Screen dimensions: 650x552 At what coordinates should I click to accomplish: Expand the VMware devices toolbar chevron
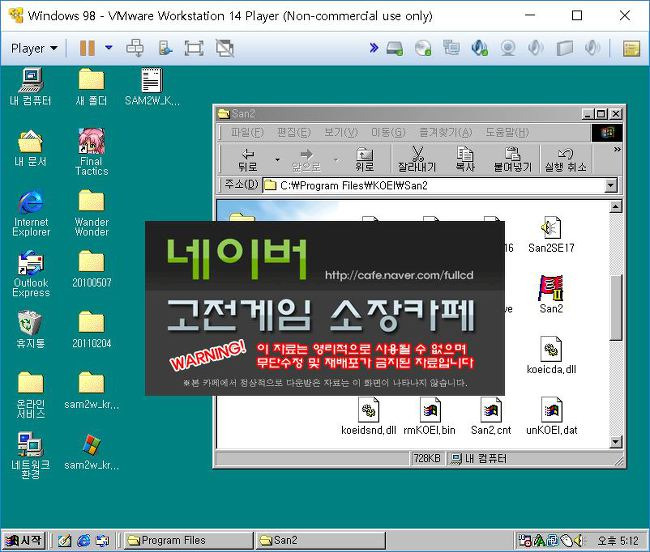coord(374,48)
